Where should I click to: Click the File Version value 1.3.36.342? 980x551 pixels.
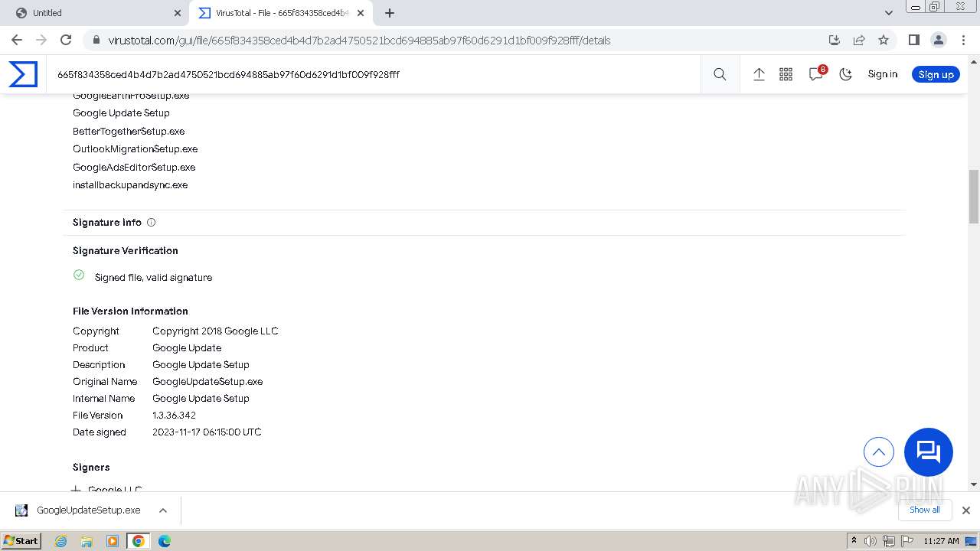(174, 416)
